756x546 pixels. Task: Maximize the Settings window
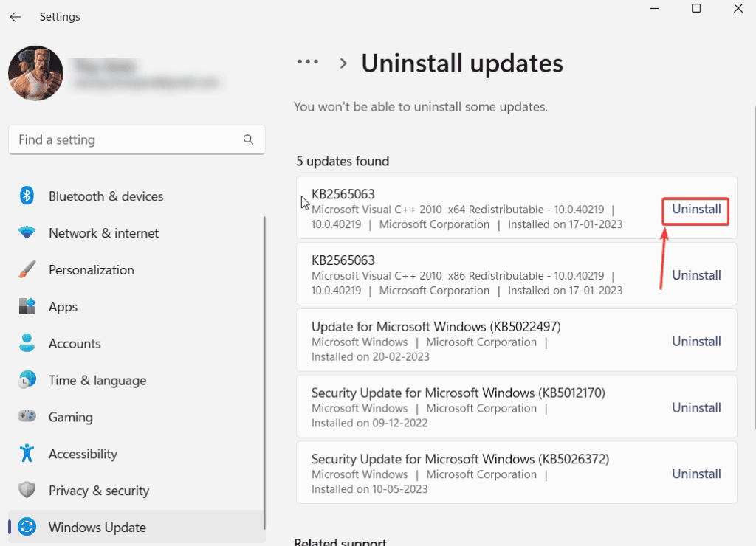696,9
